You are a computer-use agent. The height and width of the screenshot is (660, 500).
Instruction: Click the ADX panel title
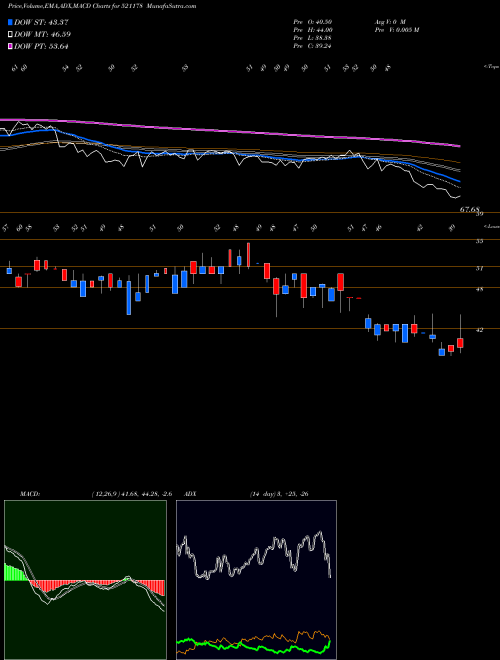tap(190, 494)
